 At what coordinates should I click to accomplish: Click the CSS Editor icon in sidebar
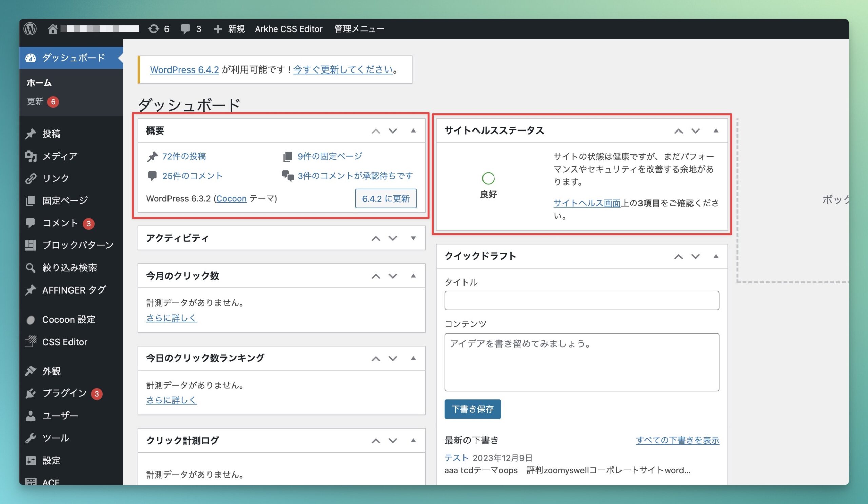coord(31,342)
